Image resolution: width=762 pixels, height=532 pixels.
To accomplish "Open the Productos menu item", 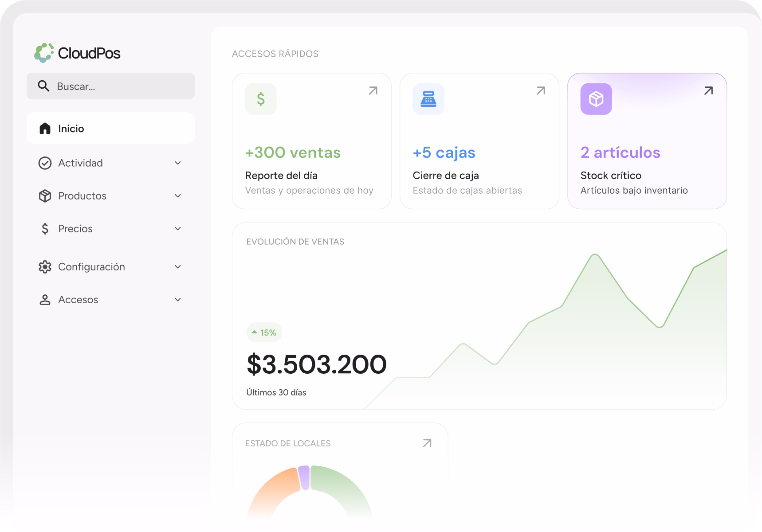I will (x=111, y=196).
